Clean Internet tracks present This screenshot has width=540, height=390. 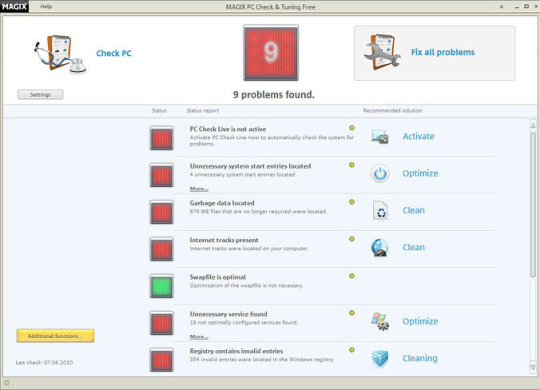click(413, 247)
